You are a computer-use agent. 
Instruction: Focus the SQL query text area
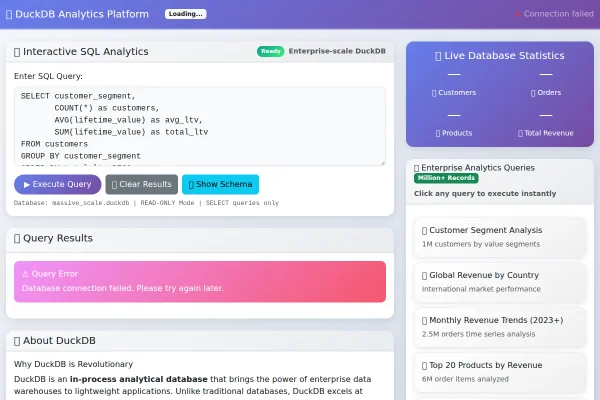pyautogui.click(x=200, y=126)
